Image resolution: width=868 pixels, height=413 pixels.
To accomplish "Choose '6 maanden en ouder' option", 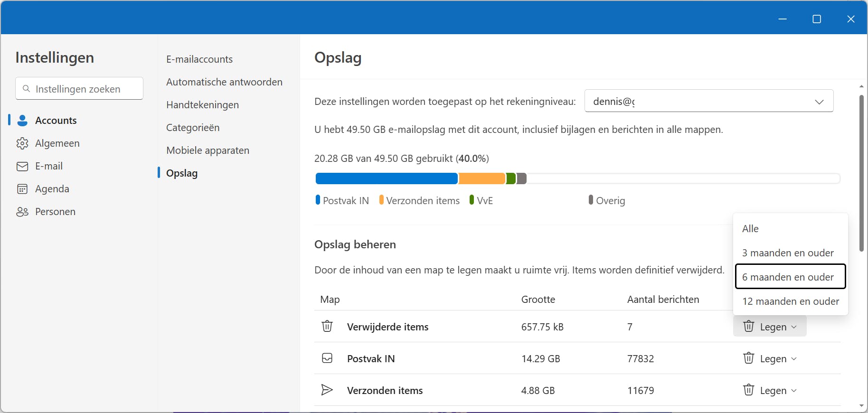I will (790, 277).
